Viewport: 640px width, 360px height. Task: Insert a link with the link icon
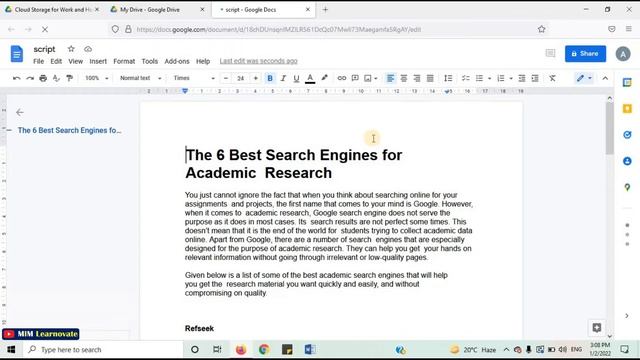342,78
